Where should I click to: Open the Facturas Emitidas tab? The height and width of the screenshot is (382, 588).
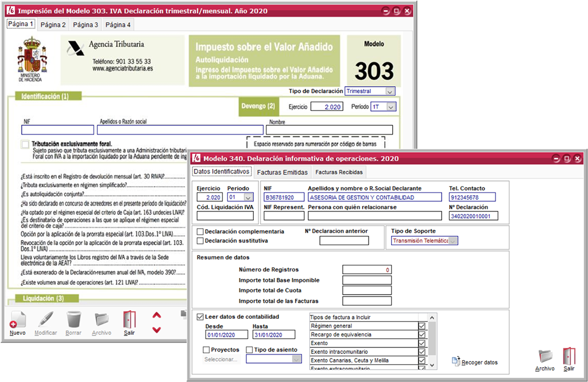283,172
